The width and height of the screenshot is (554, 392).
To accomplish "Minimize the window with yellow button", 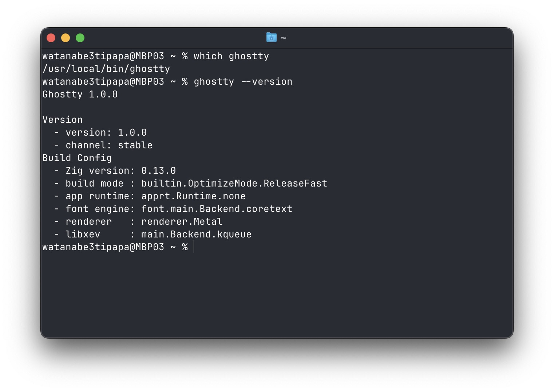I will 66,38.
